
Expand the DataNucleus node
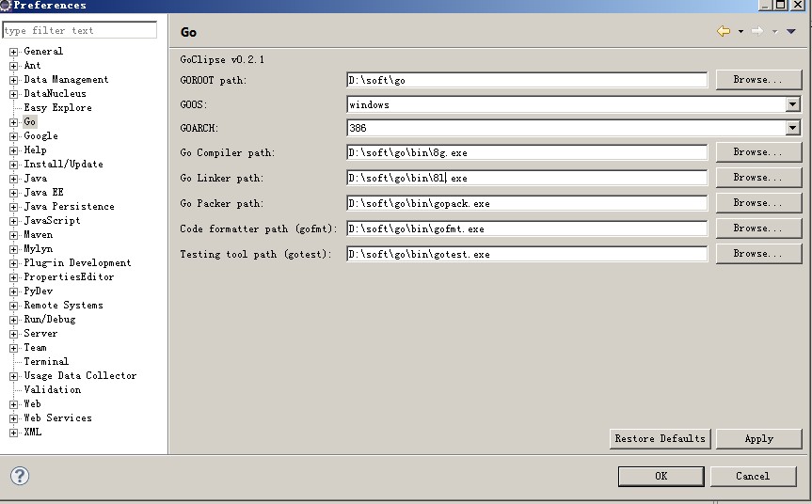pyautogui.click(x=13, y=94)
